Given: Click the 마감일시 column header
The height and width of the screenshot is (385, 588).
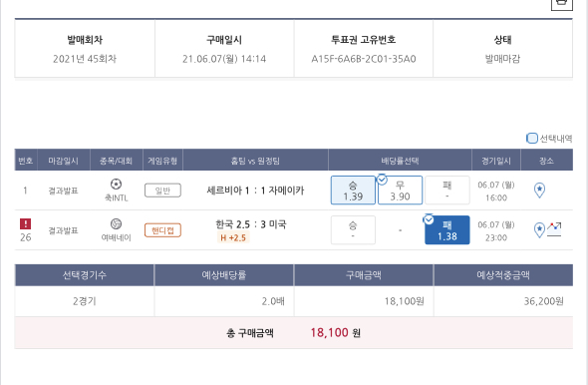Looking at the screenshot, I should (x=64, y=161).
